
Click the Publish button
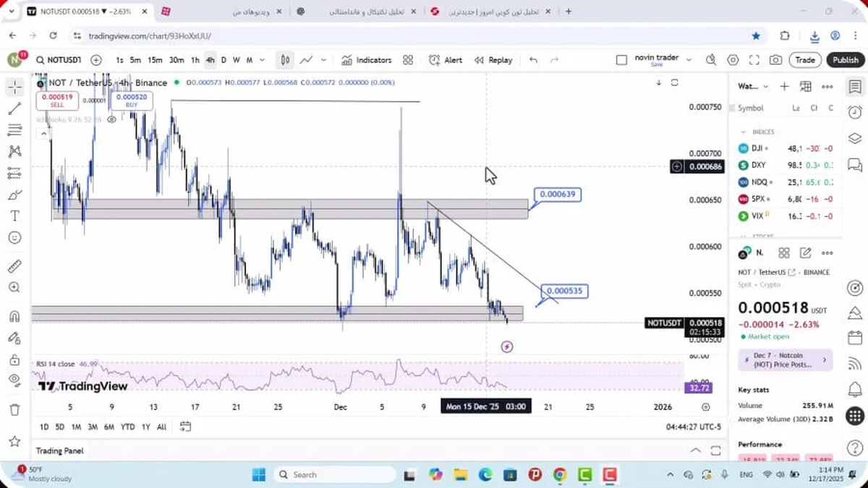[x=845, y=60]
